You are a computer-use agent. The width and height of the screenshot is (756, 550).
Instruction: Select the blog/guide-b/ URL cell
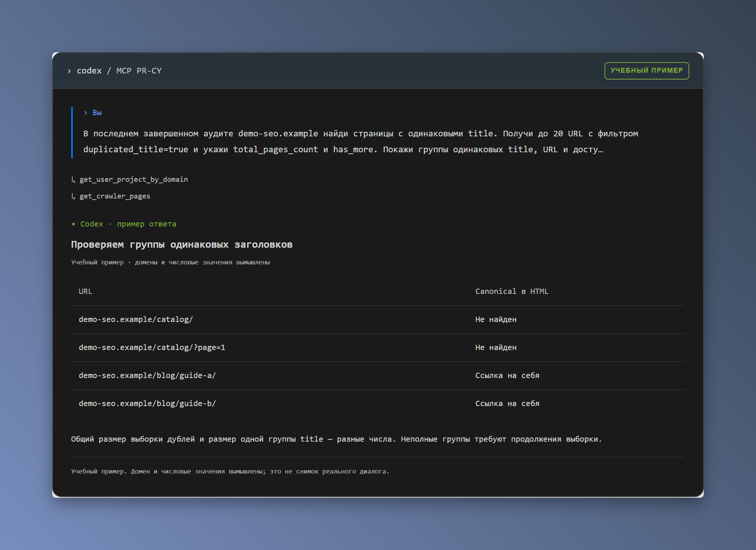tap(147, 404)
